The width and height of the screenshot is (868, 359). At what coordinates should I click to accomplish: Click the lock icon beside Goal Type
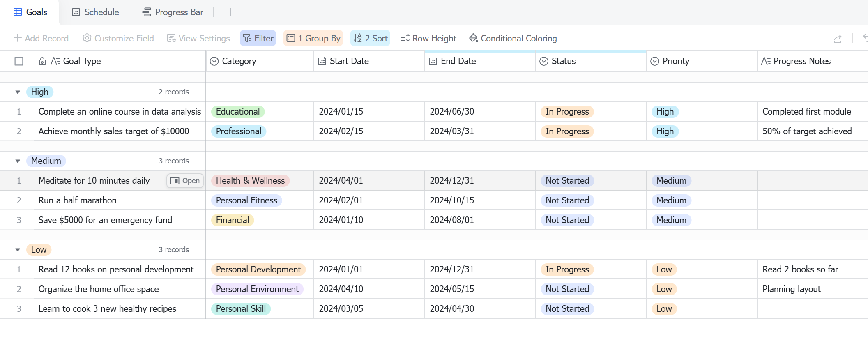pos(42,61)
